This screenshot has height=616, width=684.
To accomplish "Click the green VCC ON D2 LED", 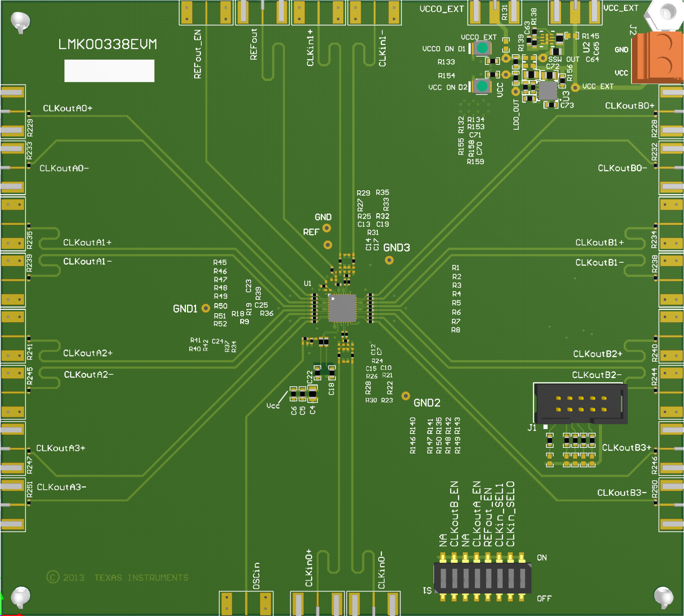I will [x=482, y=86].
